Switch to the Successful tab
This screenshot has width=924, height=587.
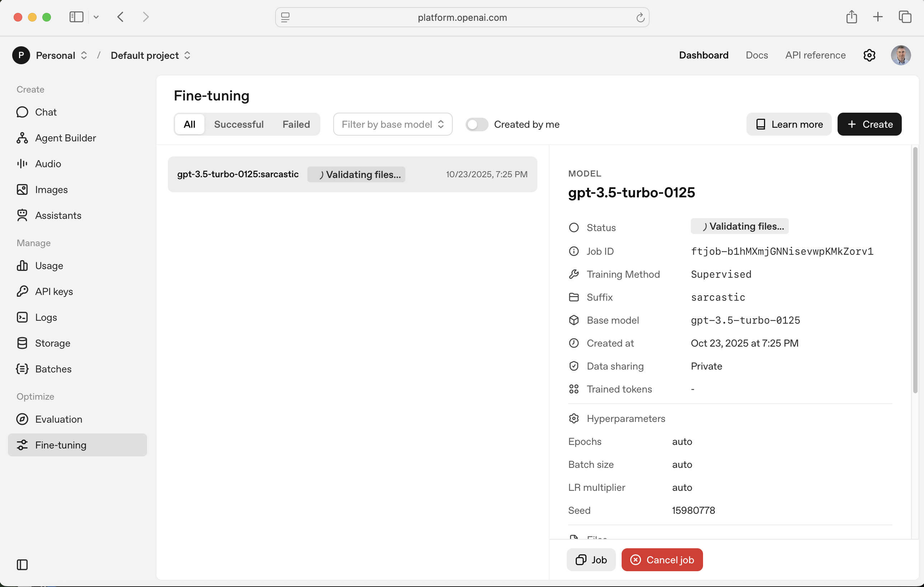[239, 125]
